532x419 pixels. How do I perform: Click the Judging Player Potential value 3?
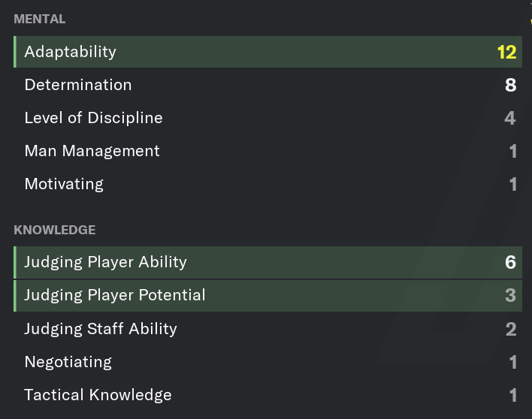tap(511, 296)
